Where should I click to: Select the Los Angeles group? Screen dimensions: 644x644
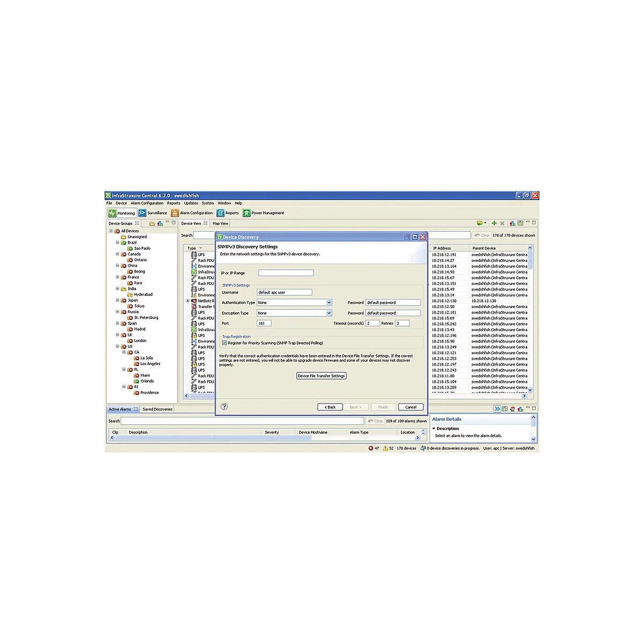tap(150, 364)
